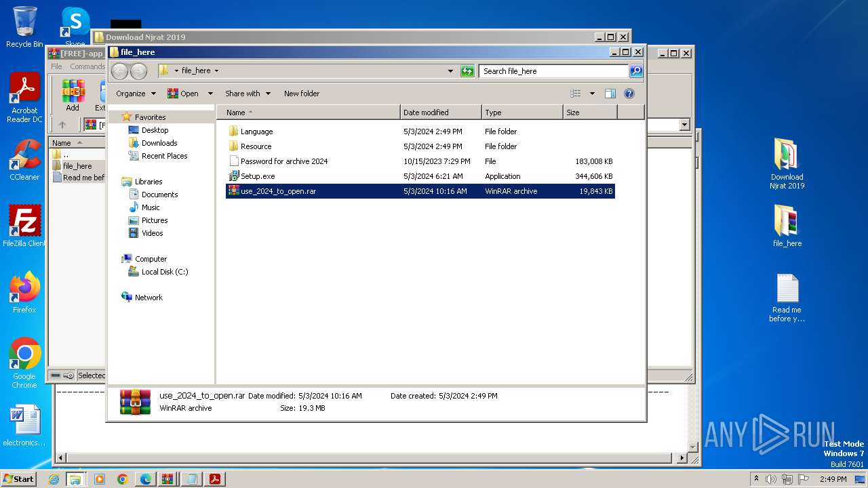
Task: Select the Read me before desktop file
Action: (x=787, y=298)
